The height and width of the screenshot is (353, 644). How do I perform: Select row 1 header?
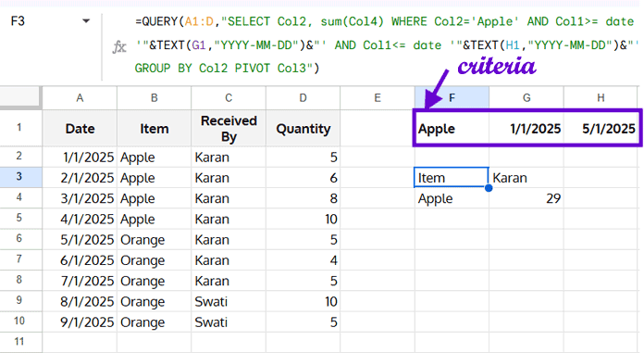pos(20,128)
